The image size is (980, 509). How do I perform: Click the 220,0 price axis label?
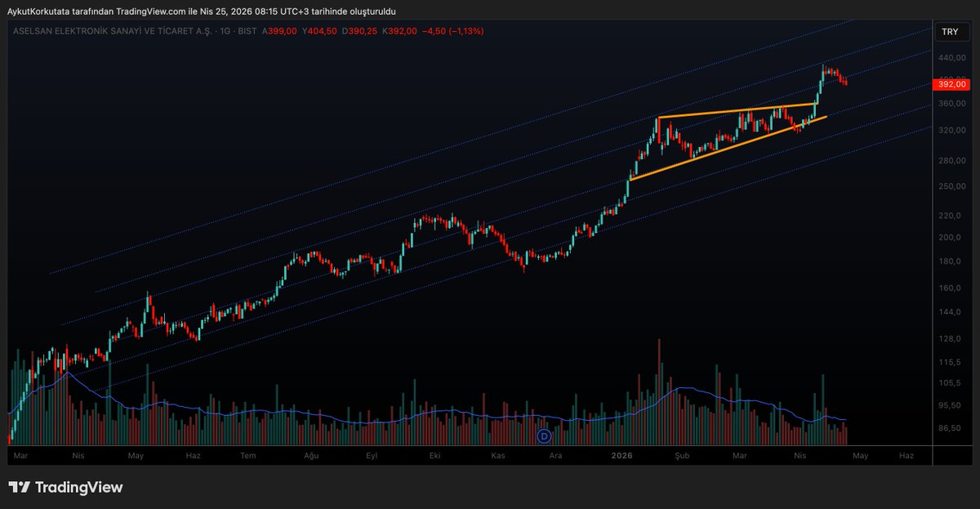[x=950, y=216]
